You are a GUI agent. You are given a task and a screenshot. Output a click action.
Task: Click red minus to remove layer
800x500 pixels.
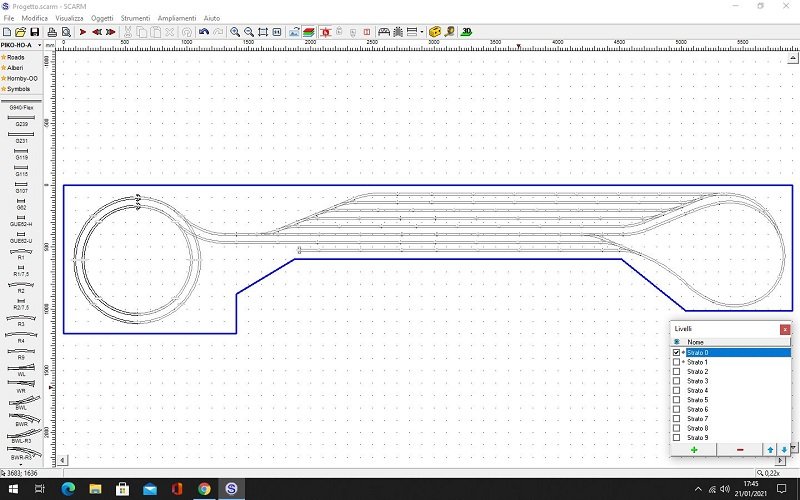pyautogui.click(x=739, y=450)
